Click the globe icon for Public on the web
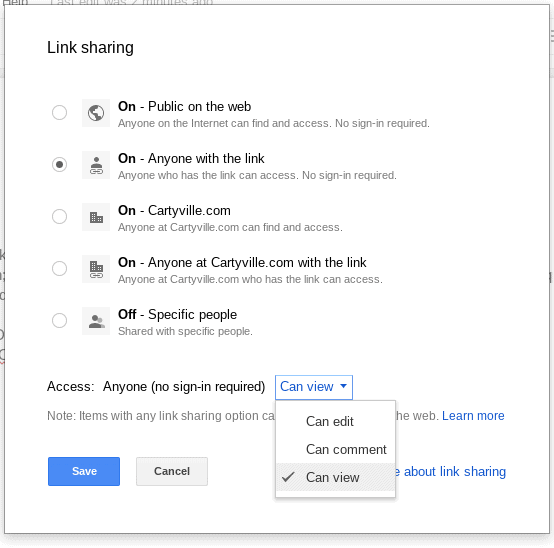Screen dimensions: 554x548 click(x=96, y=113)
